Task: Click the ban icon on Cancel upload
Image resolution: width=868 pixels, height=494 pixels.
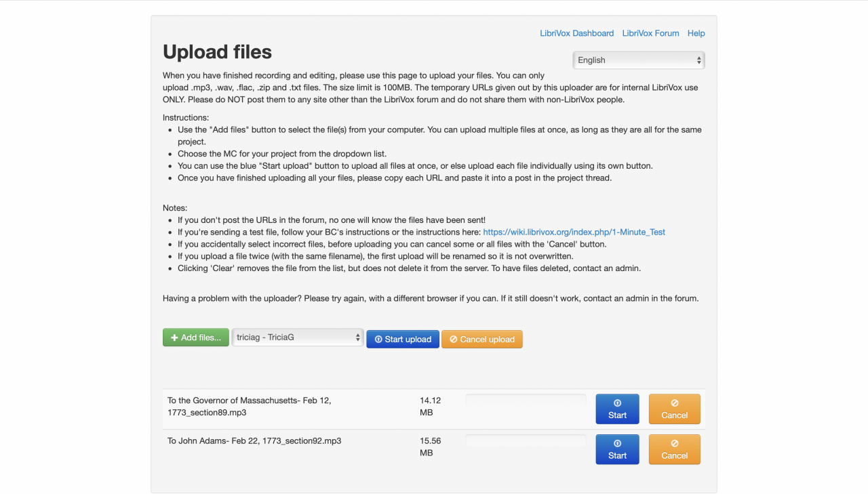Action: 454,339
